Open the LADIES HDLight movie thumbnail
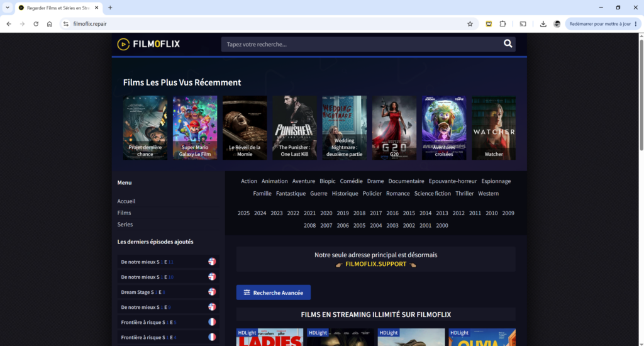Viewport: 644px width, 346px height. [x=269, y=337]
